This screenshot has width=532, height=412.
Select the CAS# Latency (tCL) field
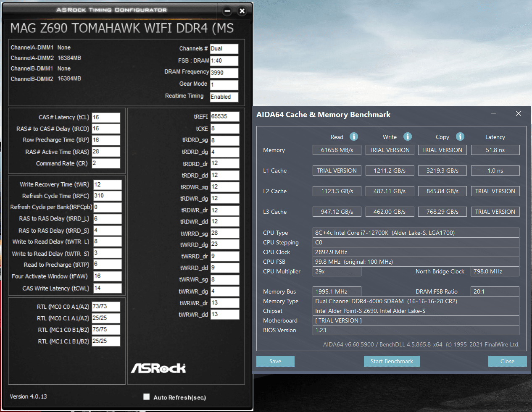pos(106,117)
